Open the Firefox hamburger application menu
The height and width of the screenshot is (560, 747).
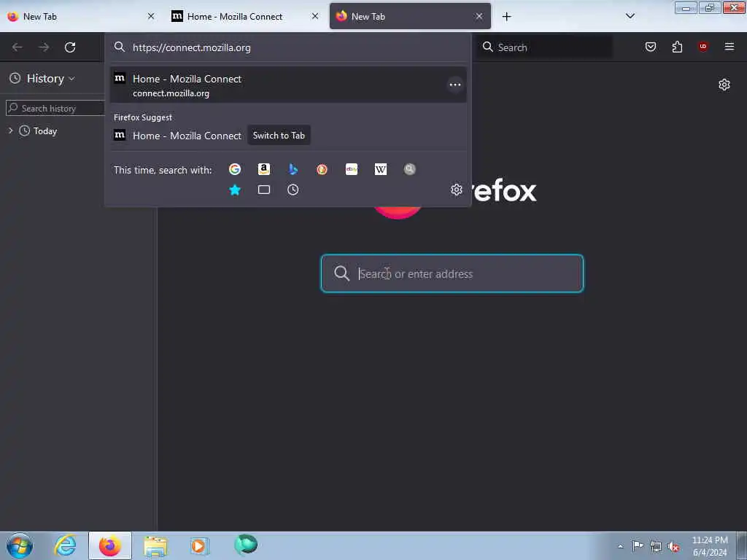(x=729, y=47)
